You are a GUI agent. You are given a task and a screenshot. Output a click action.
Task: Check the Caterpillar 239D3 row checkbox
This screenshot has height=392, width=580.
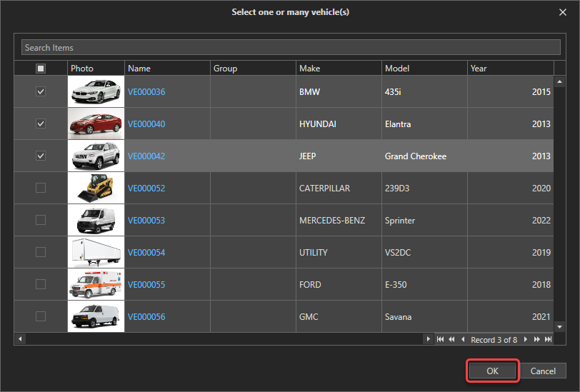click(41, 189)
